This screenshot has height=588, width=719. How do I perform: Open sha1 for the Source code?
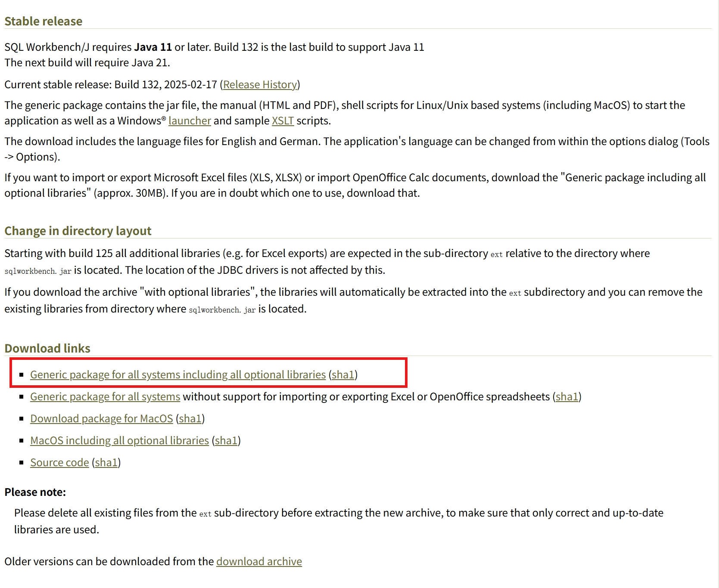click(x=106, y=462)
